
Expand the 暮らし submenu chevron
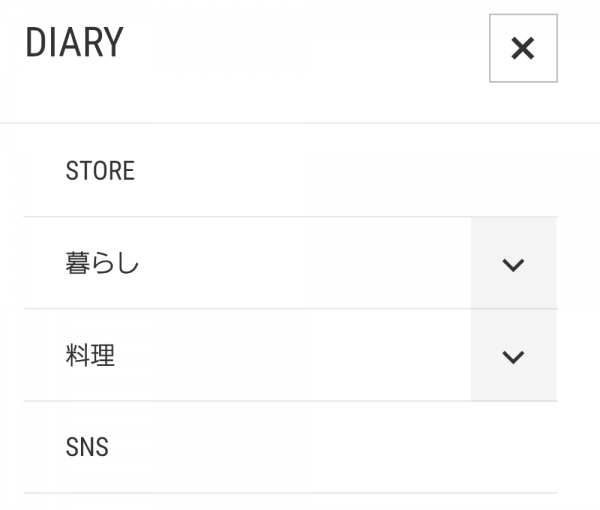[514, 264]
